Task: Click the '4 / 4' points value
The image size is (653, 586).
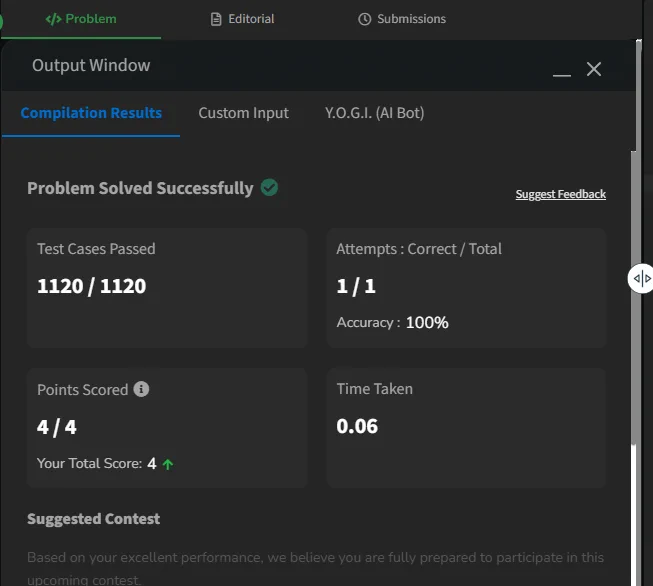Action: [x=57, y=427]
